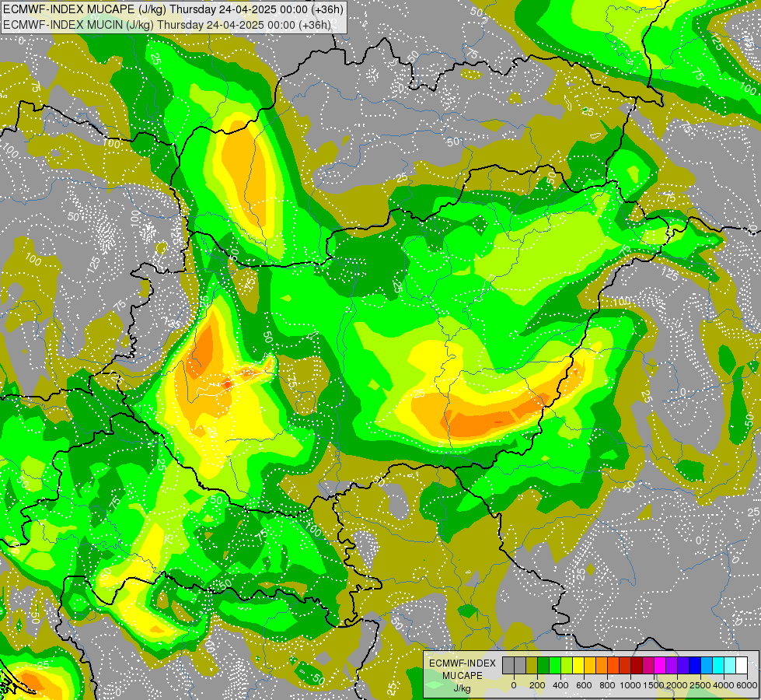This screenshot has height=700, width=761.
Task: Select the yellow-green legend swatch
Action: point(567,666)
